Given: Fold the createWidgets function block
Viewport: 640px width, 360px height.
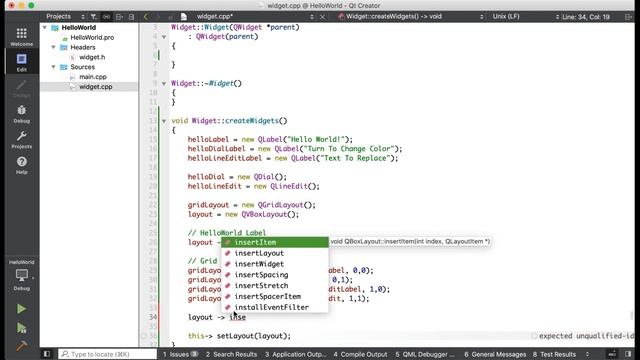Looking at the screenshot, I should tap(164, 121).
